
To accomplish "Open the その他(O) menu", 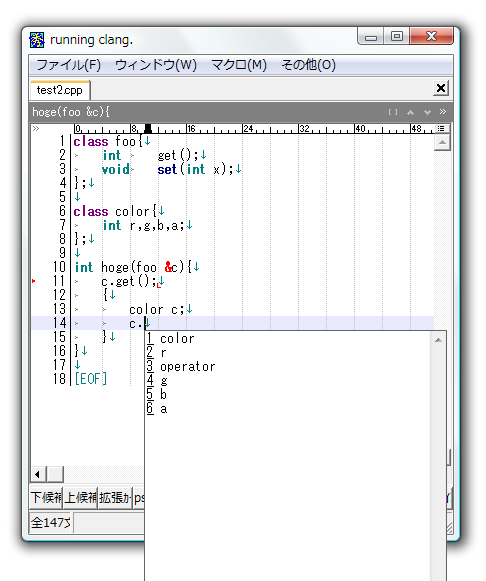I will point(309,65).
